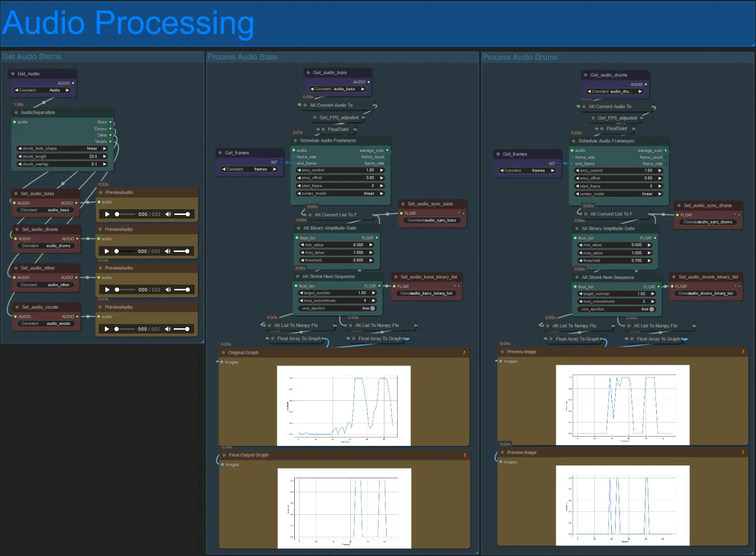Click seek bar of Set_audio_bass audio preview
Screen dimensions: 756x556
point(125,214)
